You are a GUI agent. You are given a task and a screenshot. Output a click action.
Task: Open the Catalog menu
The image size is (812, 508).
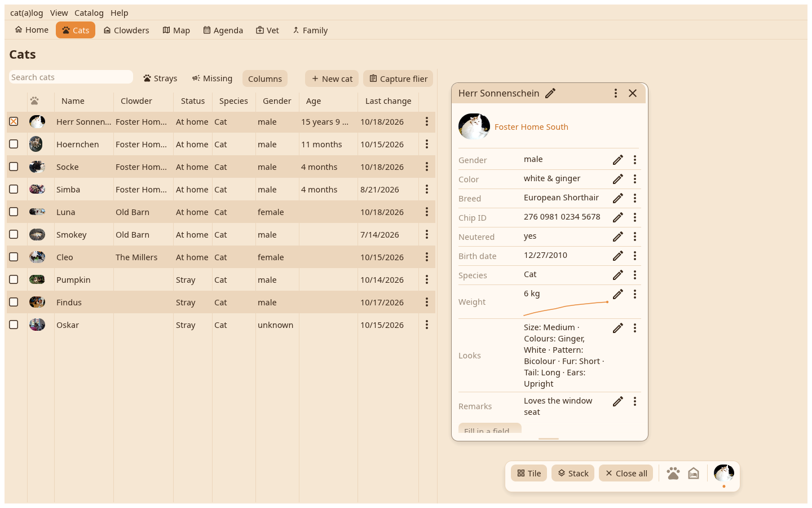coord(89,13)
